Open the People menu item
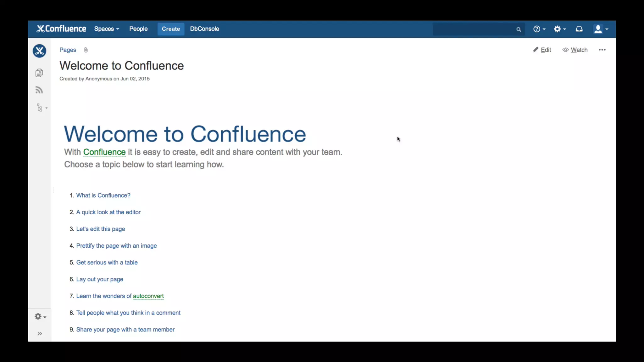644x362 pixels. (x=138, y=29)
